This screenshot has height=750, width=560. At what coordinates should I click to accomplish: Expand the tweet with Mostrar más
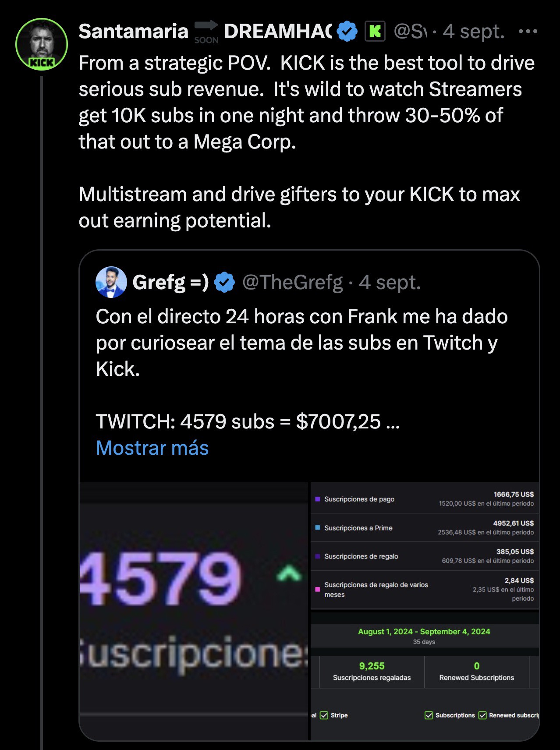[x=151, y=448]
